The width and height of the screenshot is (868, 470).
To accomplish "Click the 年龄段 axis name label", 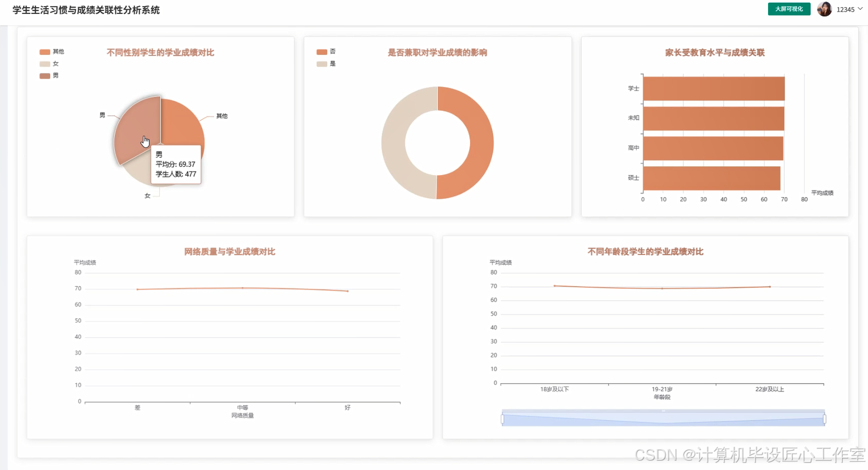I will [x=662, y=397].
